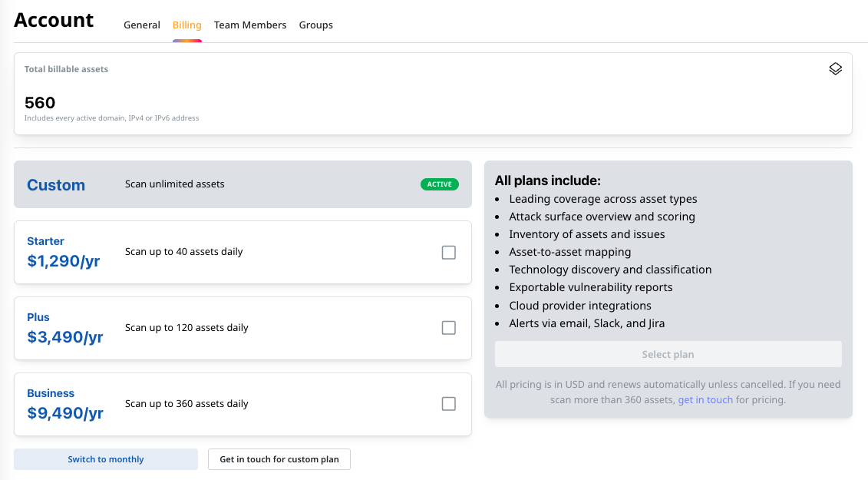Select the Custom plan row
Screen dimensions: 868x480
243,184
